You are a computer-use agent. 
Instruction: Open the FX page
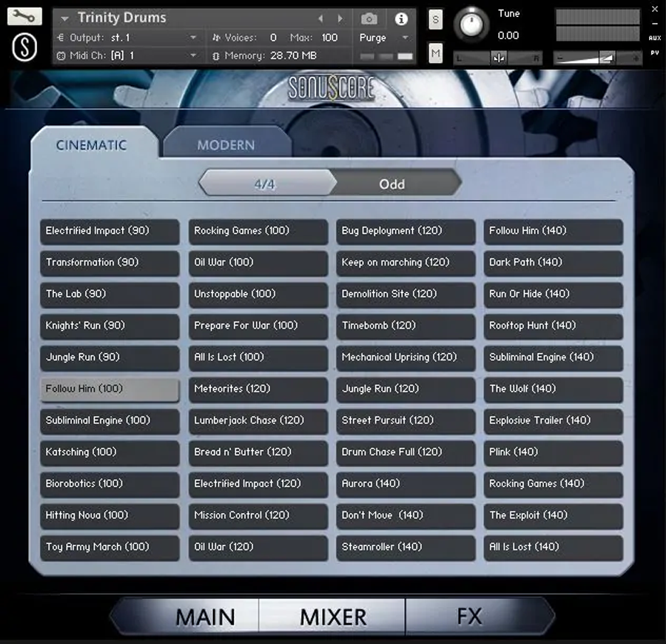tap(469, 617)
